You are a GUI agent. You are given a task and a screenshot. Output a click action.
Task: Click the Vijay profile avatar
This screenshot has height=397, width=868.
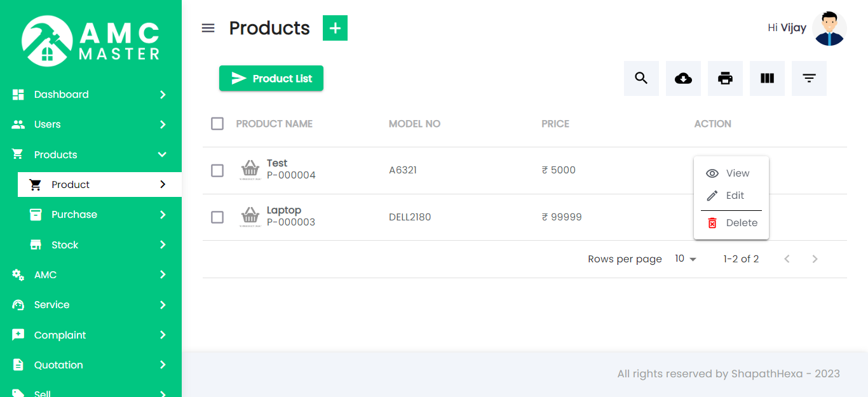click(830, 27)
